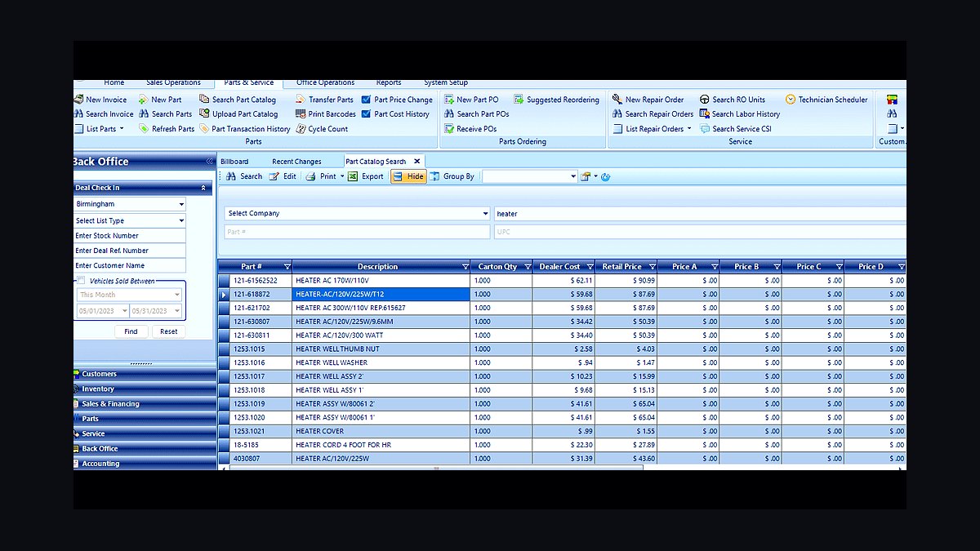980x551 pixels.
Task: Open the Reports ribbon tab
Action: pyautogui.click(x=389, y=82)
